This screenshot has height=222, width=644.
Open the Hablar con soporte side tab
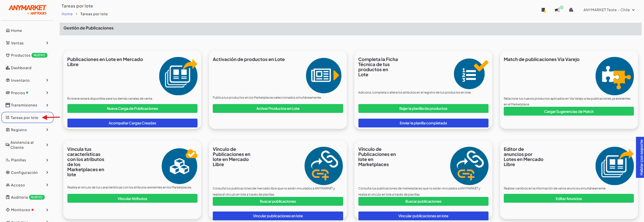tap(640, 157)
